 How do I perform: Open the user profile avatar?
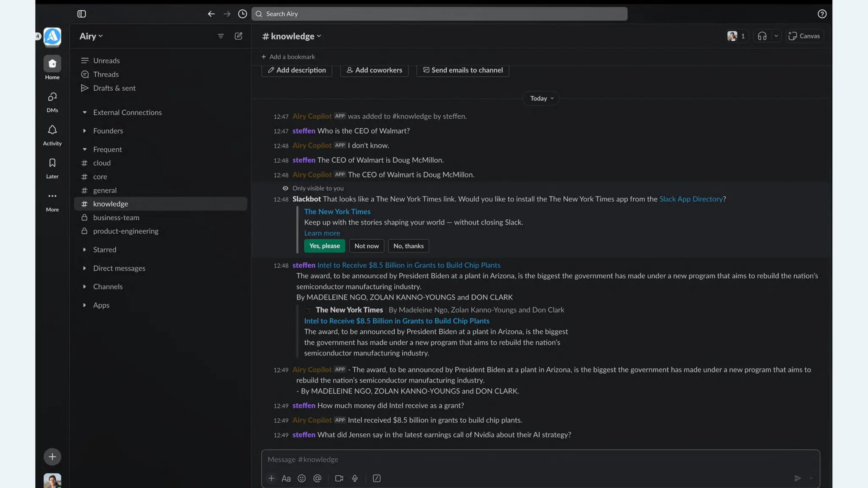(x=52, y=480)
